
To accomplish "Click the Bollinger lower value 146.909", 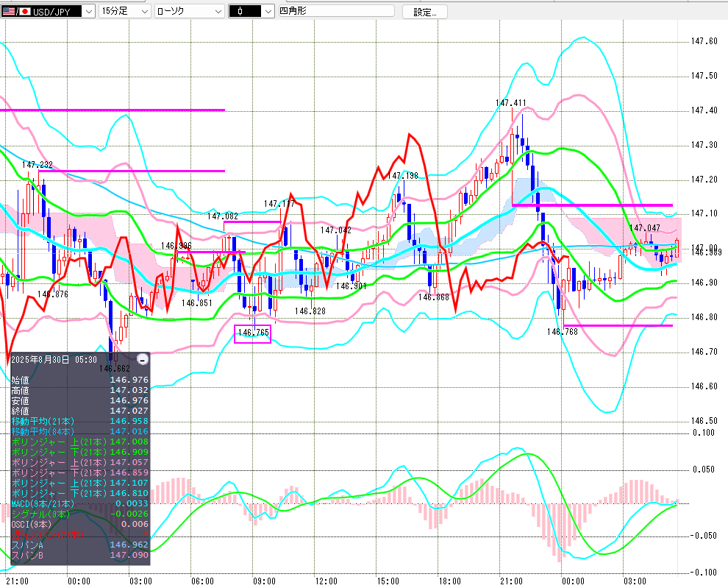I will pos(129,453).
